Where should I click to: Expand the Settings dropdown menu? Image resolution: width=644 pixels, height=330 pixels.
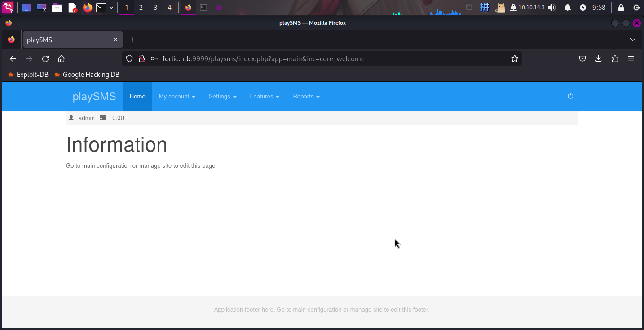pos(223,96)
